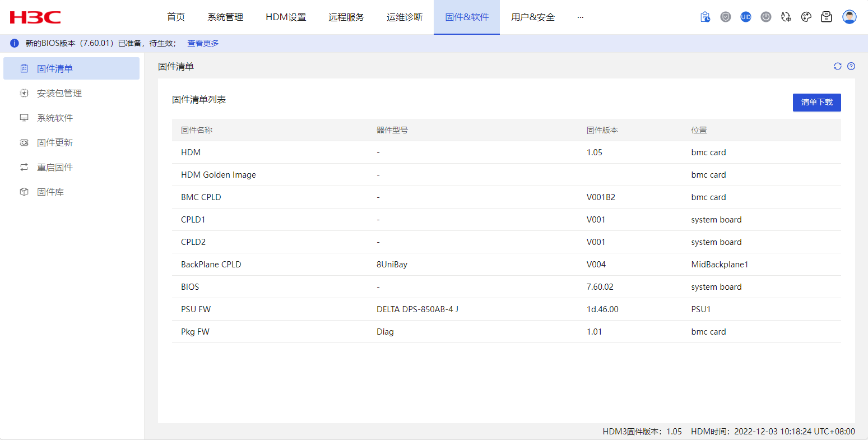
Task: Click 8UniBay model cell
Action: pyautogui.click(x=392, y=265)
